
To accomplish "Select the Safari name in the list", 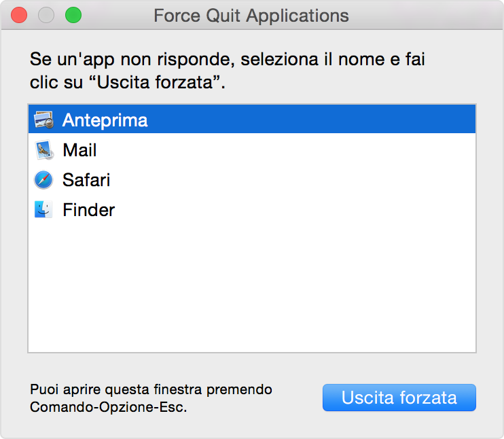I will (x=86, y=180).
